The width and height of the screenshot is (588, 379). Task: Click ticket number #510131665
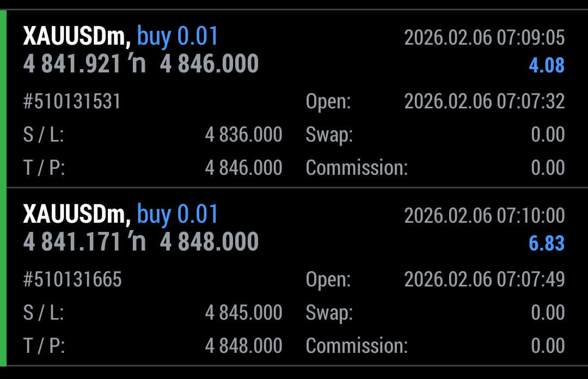(x=72, y=280)
